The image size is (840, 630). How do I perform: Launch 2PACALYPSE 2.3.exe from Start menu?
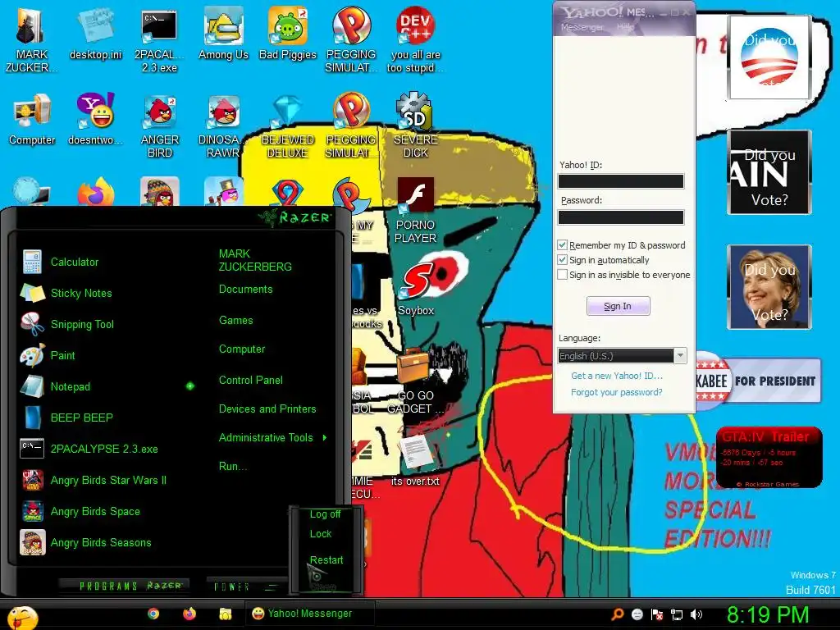[x=104, y=449]
